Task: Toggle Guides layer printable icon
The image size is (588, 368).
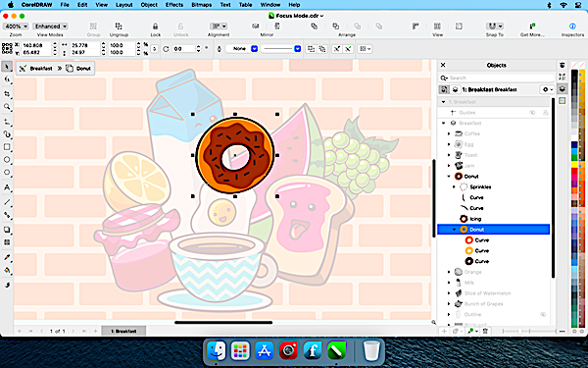Action: pyautogui.click(x=546, y=113)
